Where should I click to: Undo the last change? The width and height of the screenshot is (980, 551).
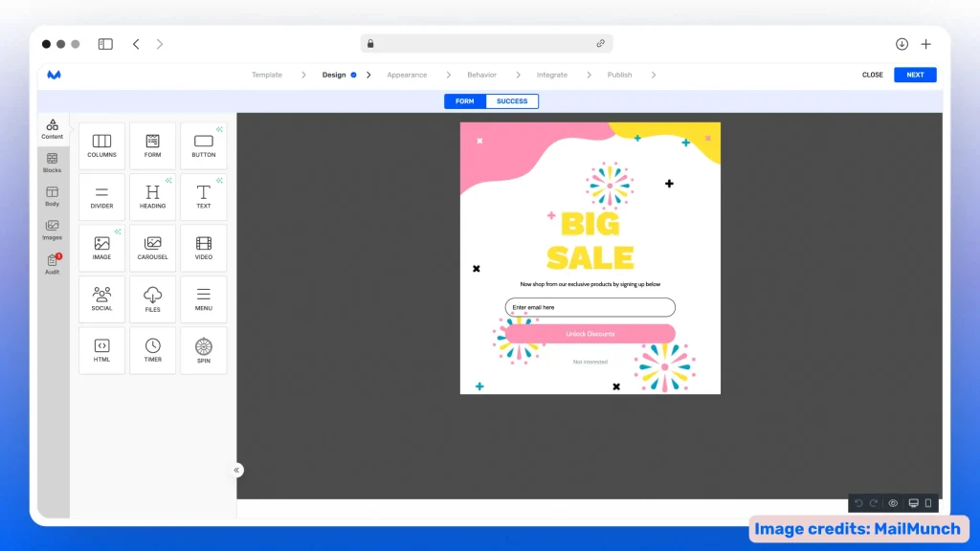(859, 502)
